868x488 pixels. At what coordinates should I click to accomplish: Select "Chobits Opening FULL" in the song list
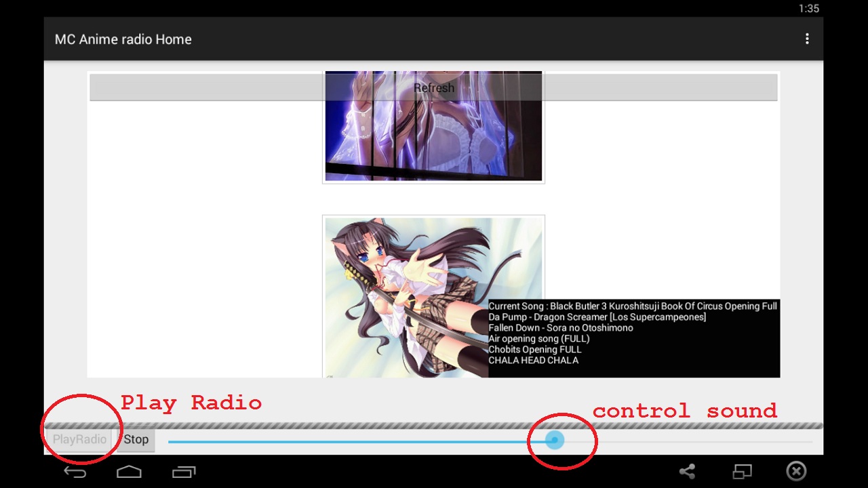pyautogui.click(x=534, y=349)
